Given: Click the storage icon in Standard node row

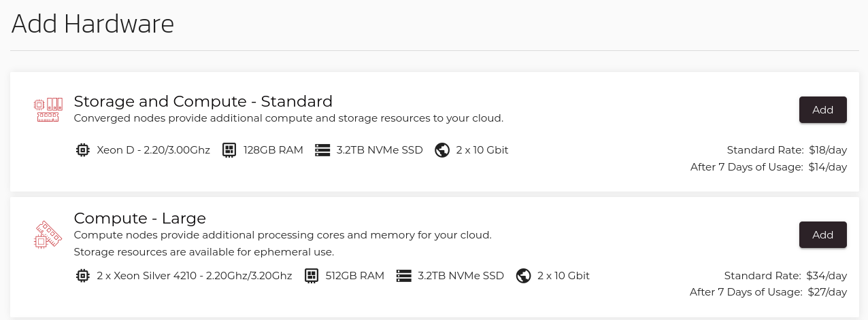Looking at the screenshot, I should click(x=322, y=150).
